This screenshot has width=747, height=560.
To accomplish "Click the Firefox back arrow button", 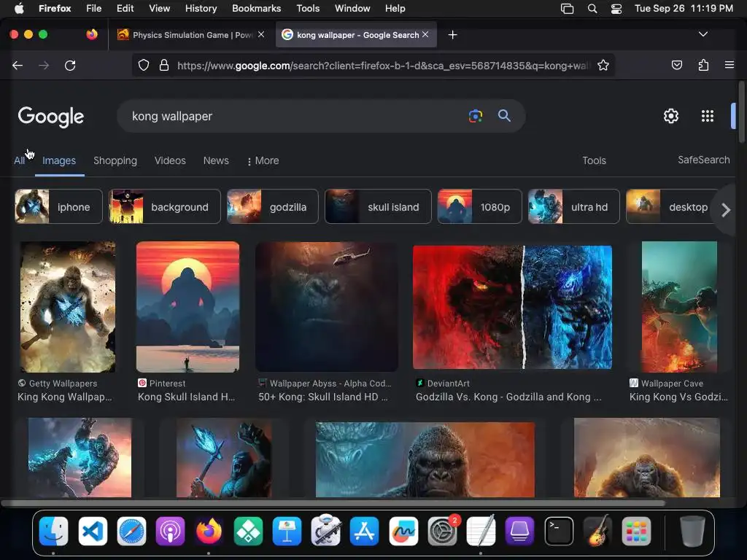I will (x=18, y=65).
